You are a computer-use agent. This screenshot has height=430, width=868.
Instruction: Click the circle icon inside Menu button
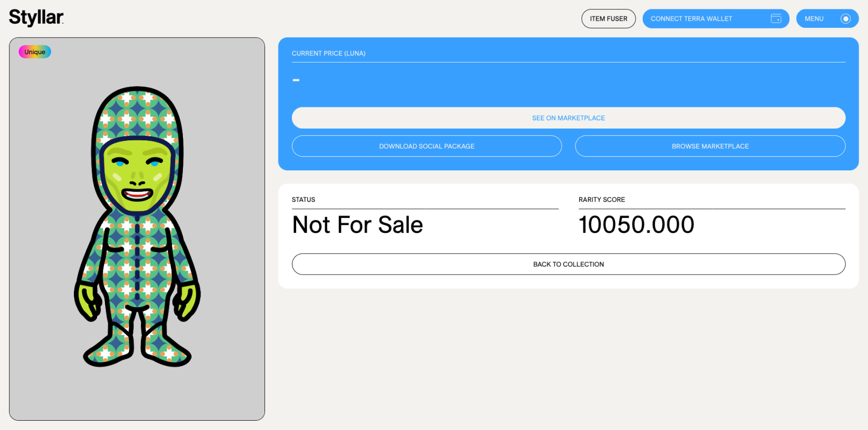coord(846,19)
